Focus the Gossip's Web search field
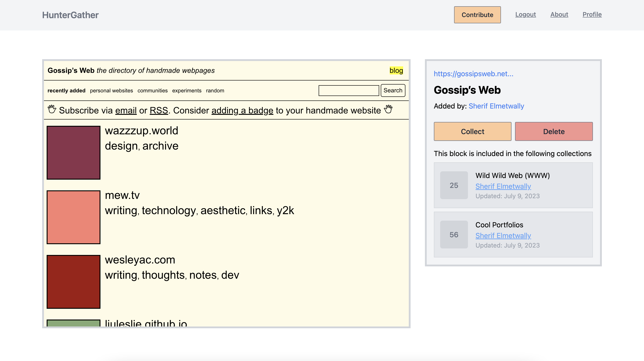This screenshot has height=361, width=644. click(349, 91)
